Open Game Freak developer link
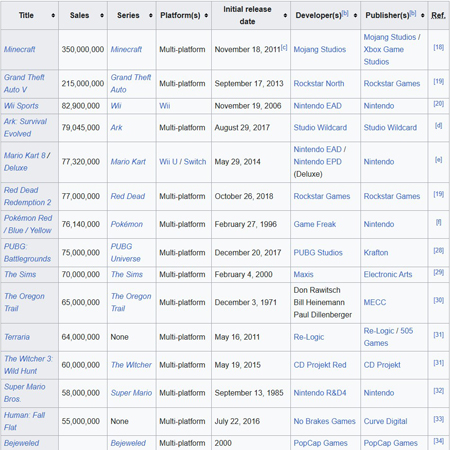The width and height of the screenshot is (450, 450). tap(315, 224)
